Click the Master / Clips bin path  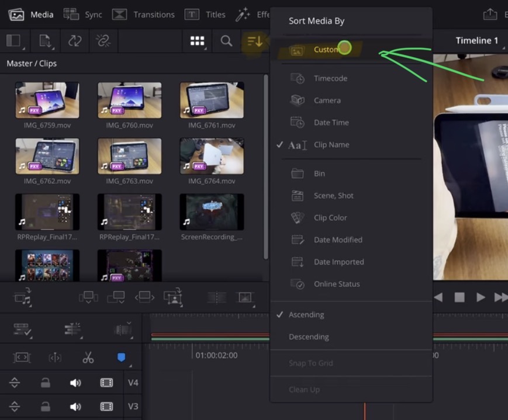tap(32, 63)
